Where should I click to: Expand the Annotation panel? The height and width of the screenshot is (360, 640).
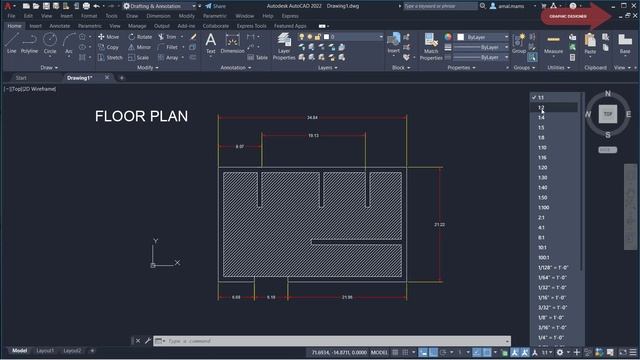(x=236, y=68)
